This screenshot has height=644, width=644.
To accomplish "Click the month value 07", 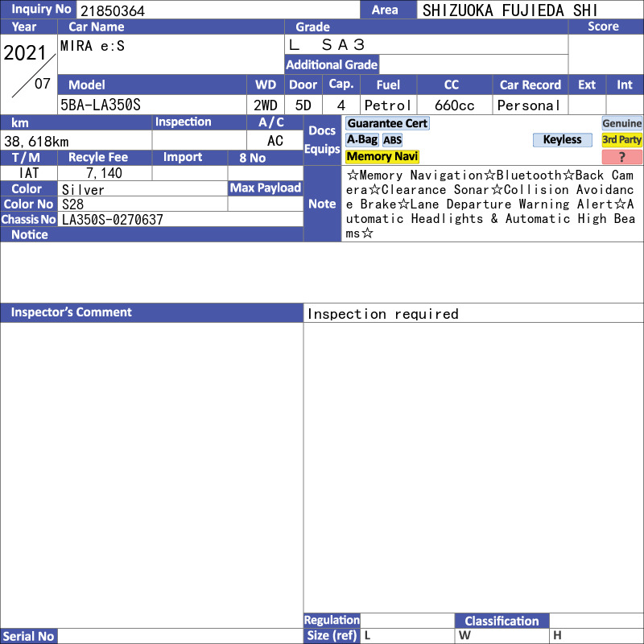I will (x=43, y=84).
